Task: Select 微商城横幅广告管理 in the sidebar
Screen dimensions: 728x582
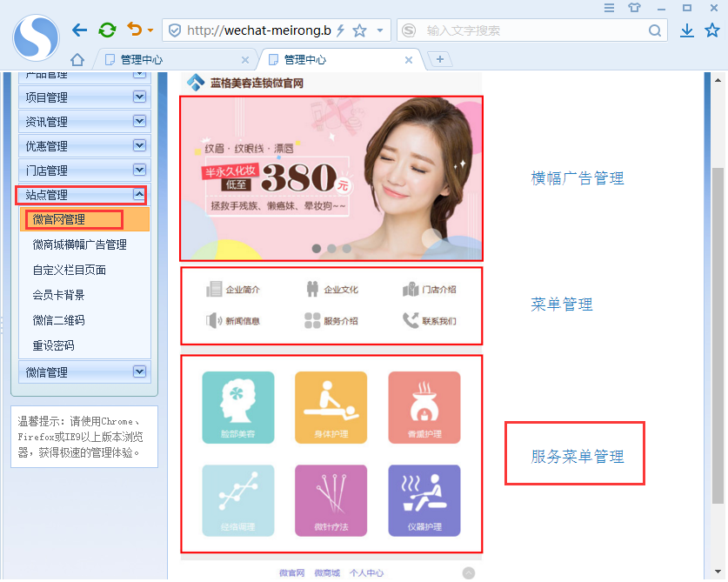Action: (79, 244)
